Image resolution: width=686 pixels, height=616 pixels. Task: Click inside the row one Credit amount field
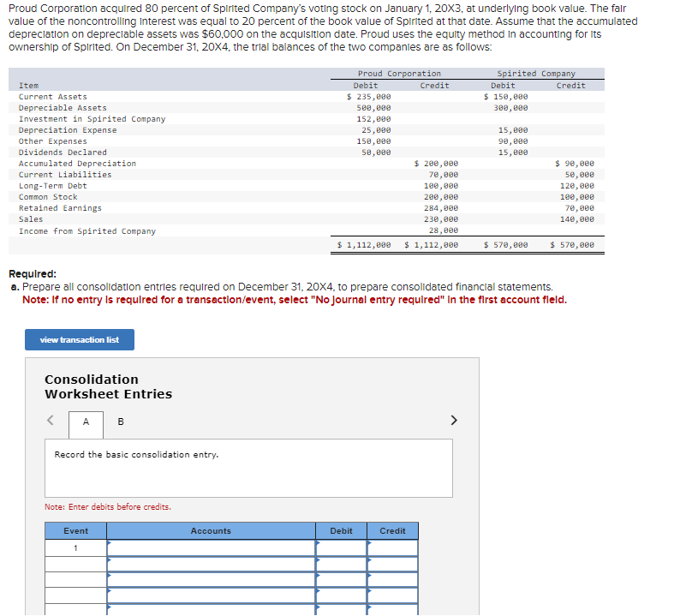point(392,547)
